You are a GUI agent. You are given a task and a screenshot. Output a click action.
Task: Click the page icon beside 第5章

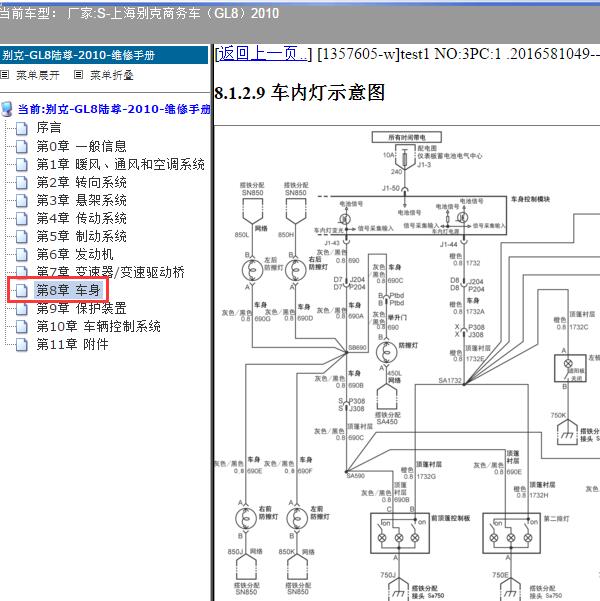click(22, 237)
